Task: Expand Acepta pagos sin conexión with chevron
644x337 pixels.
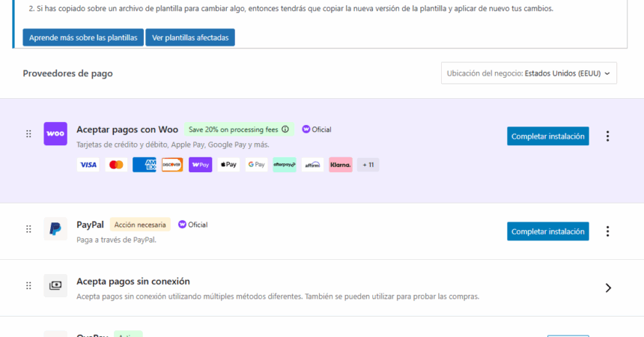Action: [608, 288]
